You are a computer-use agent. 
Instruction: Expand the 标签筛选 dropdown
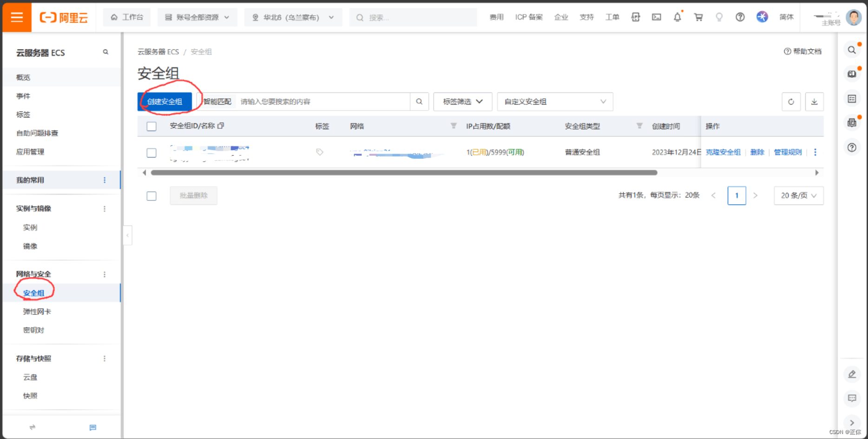click(x=462, y=102)
